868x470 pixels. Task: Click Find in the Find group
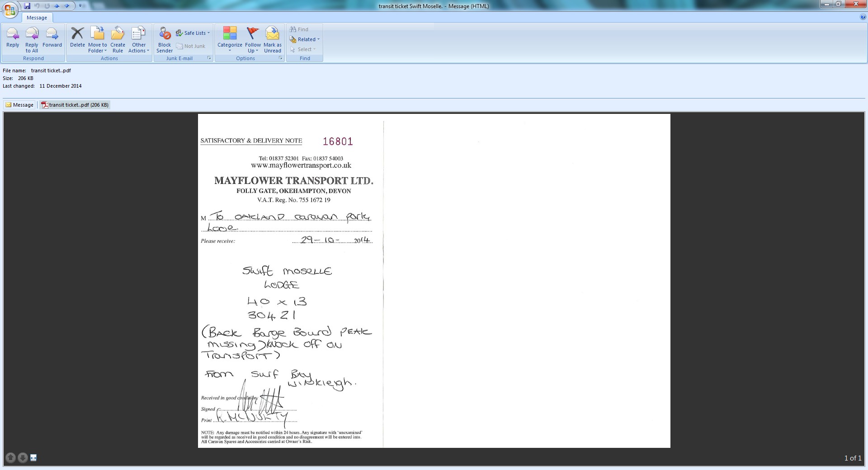coord(299,29)
